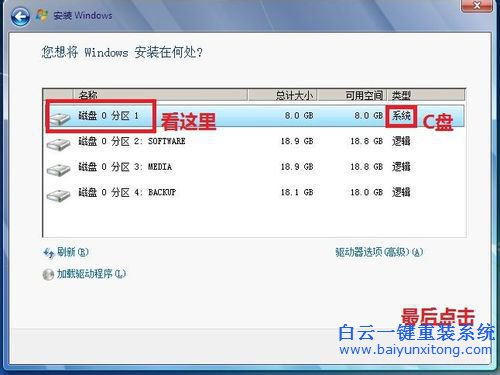The width and height of the screenshot is (500, 375).
Task: Click the 18.8 GB free space of SOFTWARE
Action: coord(367,141)
